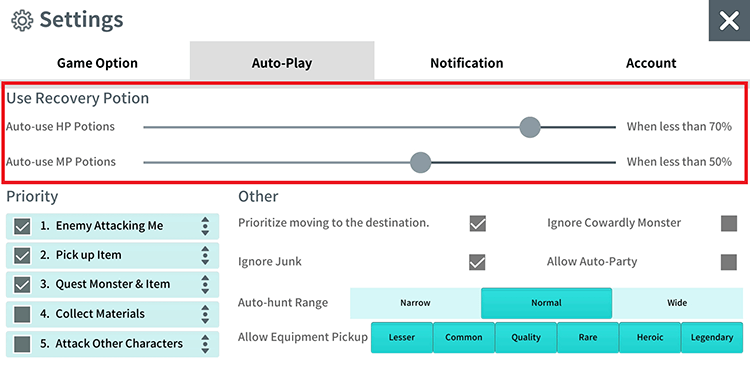Enable Allow Auto-Party option
This screenshot has width=750, height=374.
[729, 262]
